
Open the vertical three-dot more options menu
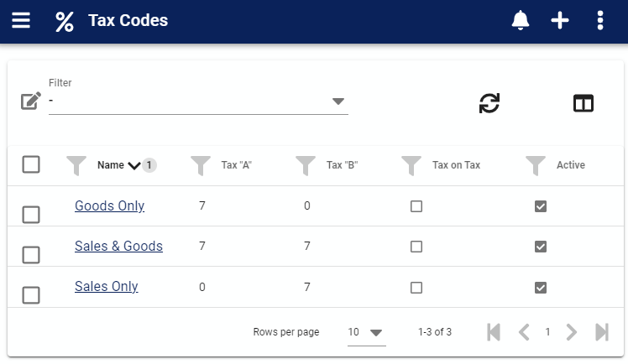[x=600, y=20]
